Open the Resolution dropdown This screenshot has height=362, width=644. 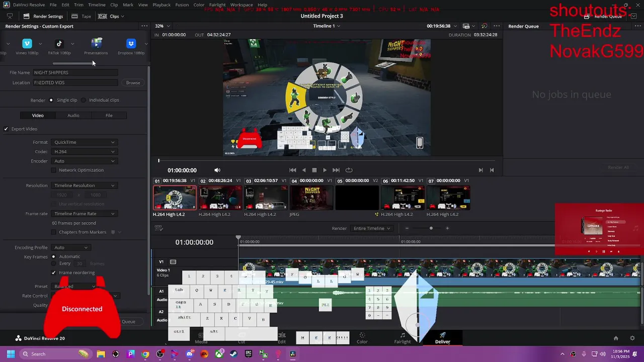point(84,186)
